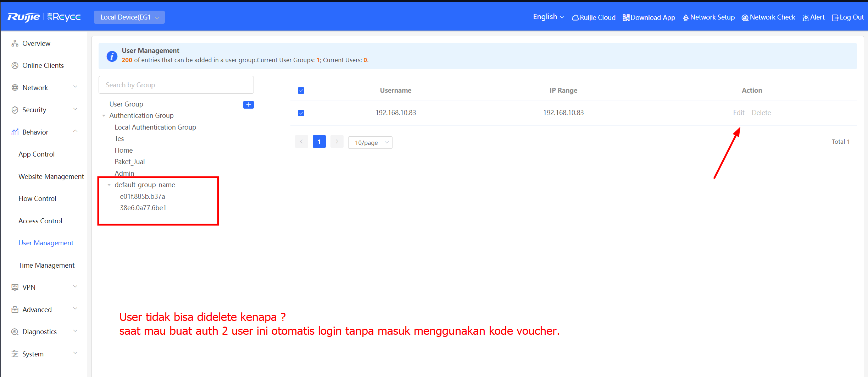Add a new user group with plus button
868x377 pixels.
[x=248, y=105]
